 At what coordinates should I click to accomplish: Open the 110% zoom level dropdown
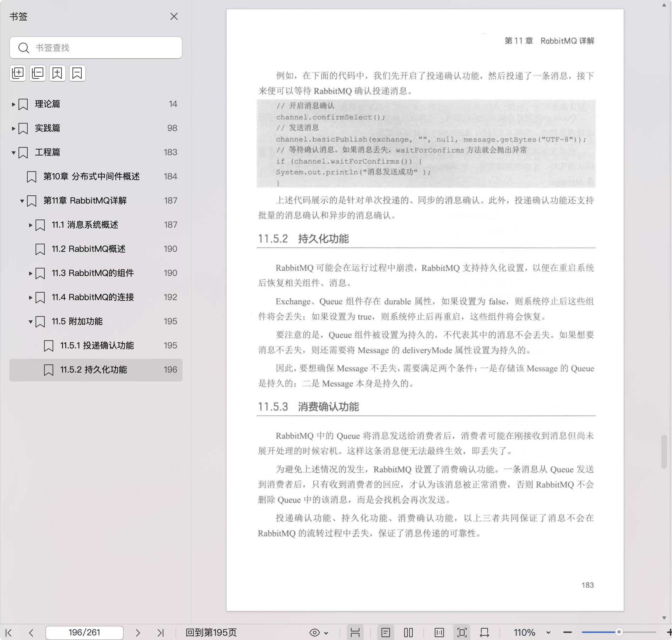[548, 633]
